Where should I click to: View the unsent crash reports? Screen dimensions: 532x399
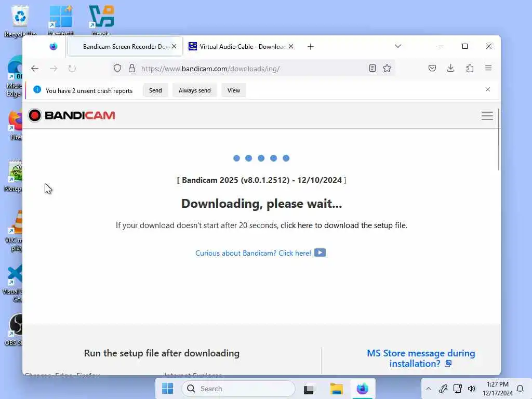pos(233,90)
